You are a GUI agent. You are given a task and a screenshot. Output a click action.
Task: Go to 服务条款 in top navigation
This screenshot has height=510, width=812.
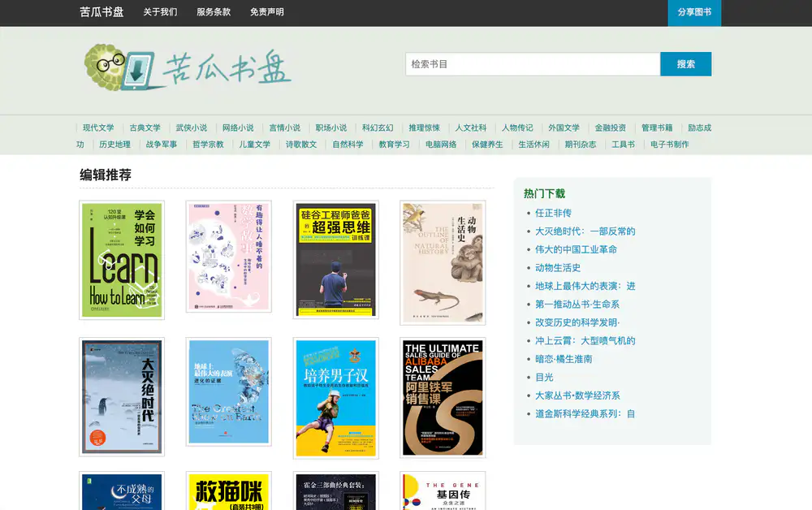214,12
